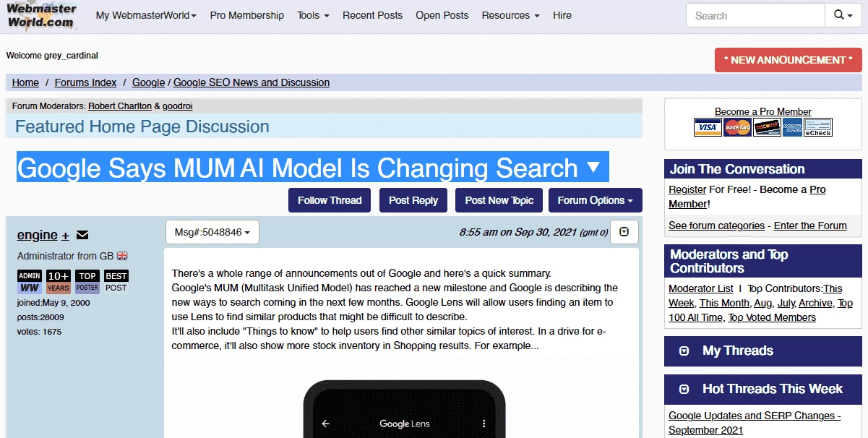Click the 'posts:28009' text
This screenshot has width=868, height=438.
[x=40, y=317]
